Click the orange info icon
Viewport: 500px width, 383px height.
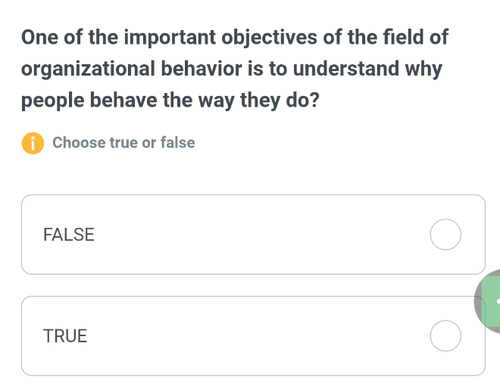coord(33,143)
